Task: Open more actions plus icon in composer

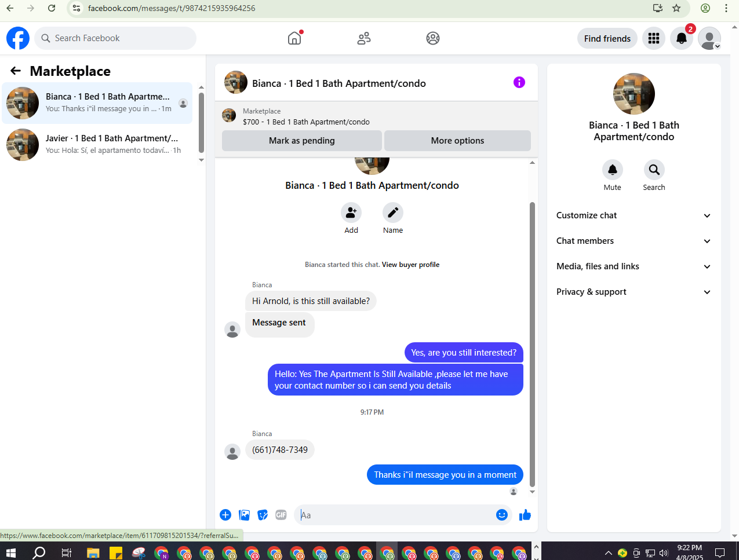Action: [225, 515]
